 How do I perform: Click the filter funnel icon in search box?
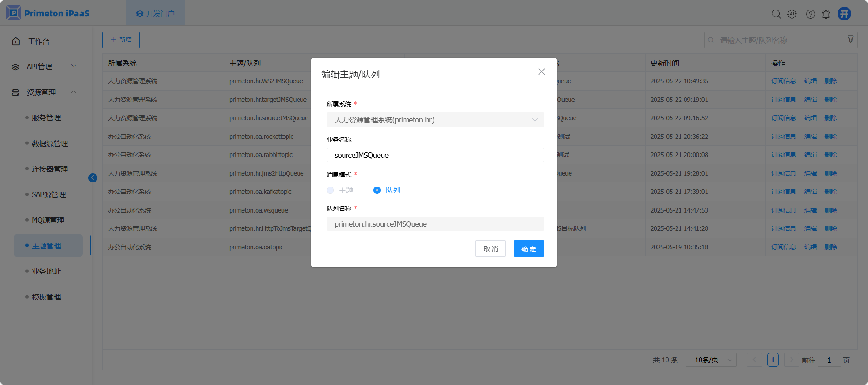point(850,40)
